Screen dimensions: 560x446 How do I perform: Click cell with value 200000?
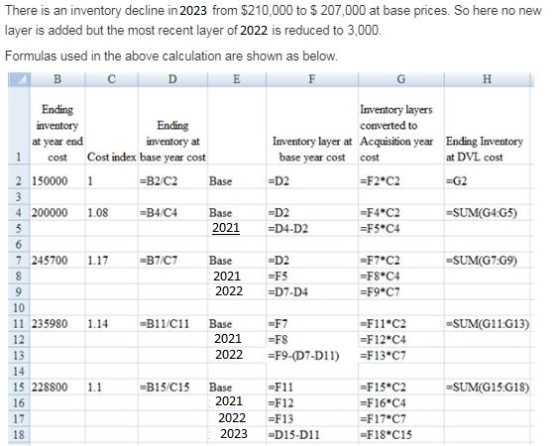coord(58,213)
